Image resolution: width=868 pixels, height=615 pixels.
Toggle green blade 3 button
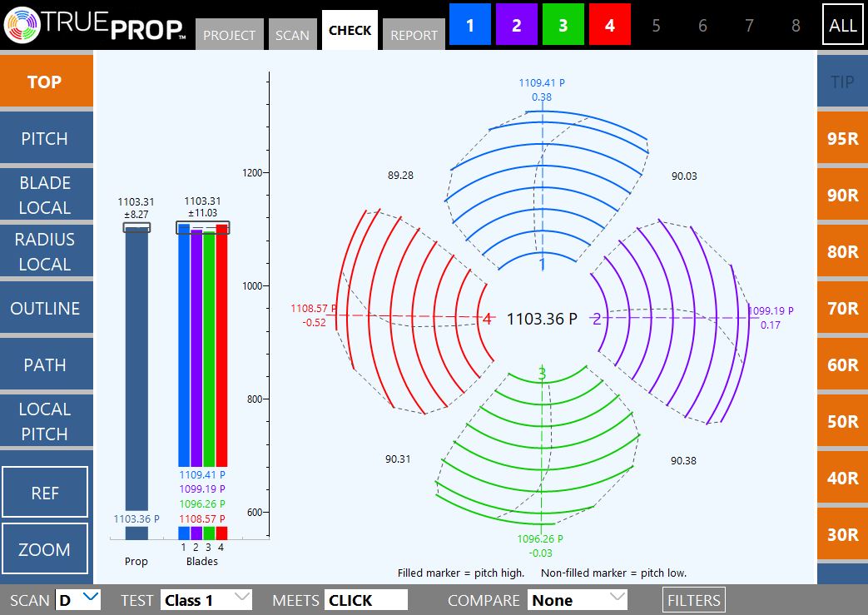(x=563, y=25)
